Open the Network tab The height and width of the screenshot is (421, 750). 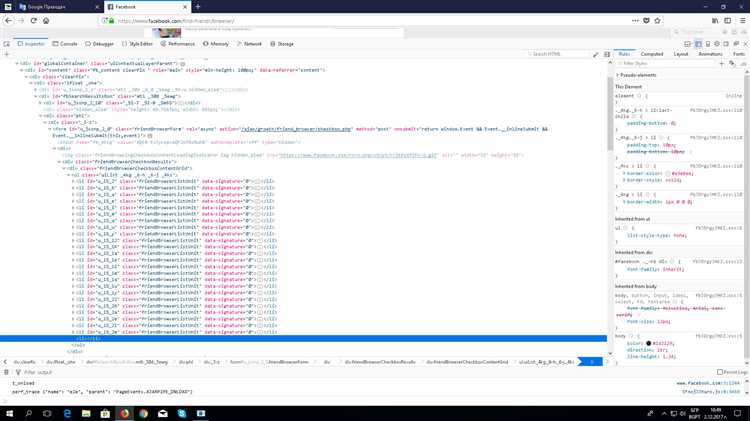(249, 44)
